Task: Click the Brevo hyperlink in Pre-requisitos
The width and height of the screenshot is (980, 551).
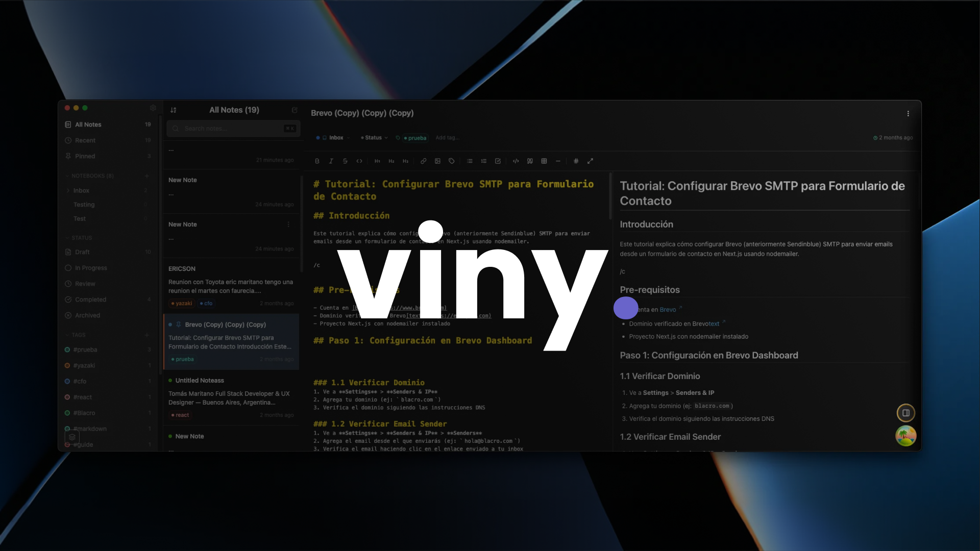Action: [x=668, y=309]
